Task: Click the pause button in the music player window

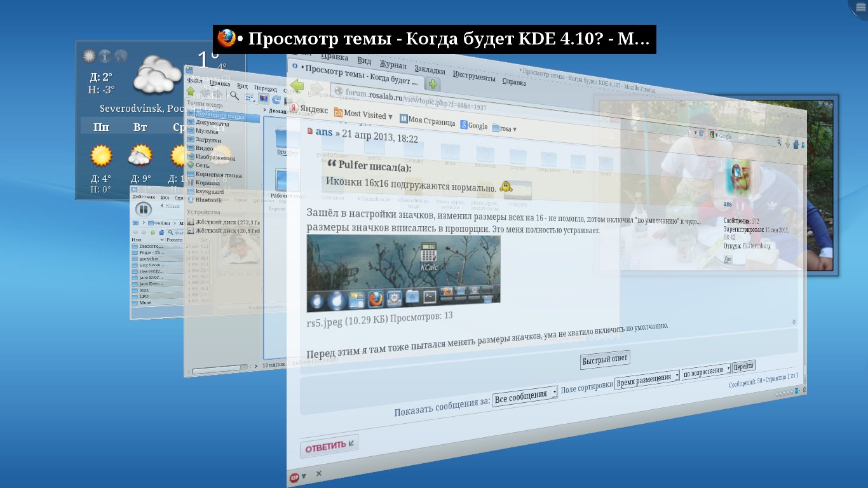Action: [x=144, y=208]
